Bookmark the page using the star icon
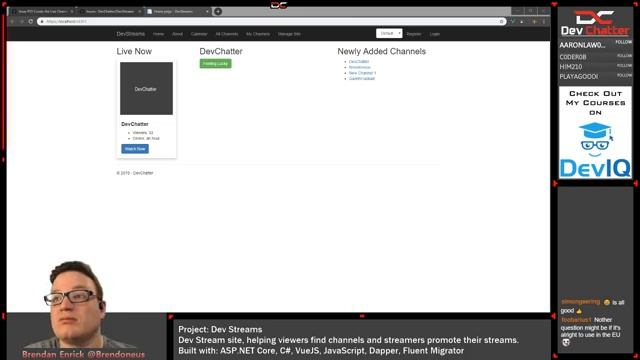 pyautogui.click(x=501, y=21)
